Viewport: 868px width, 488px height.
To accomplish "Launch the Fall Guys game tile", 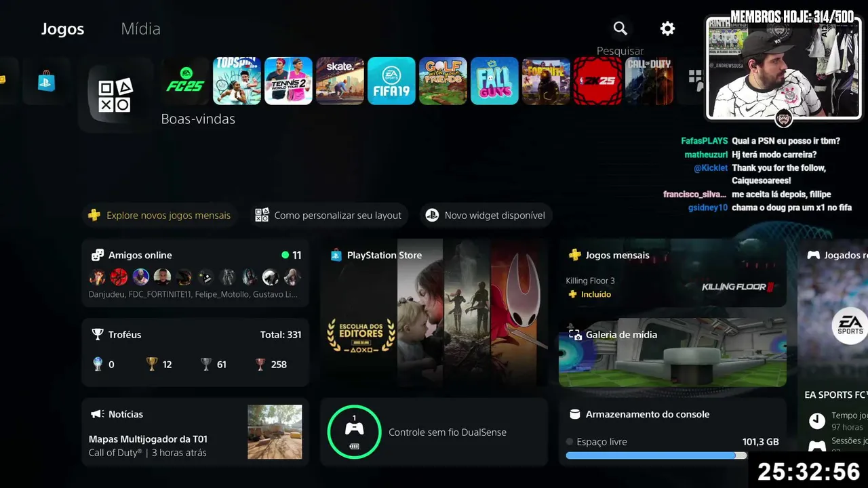I will [x=494, y=81].
